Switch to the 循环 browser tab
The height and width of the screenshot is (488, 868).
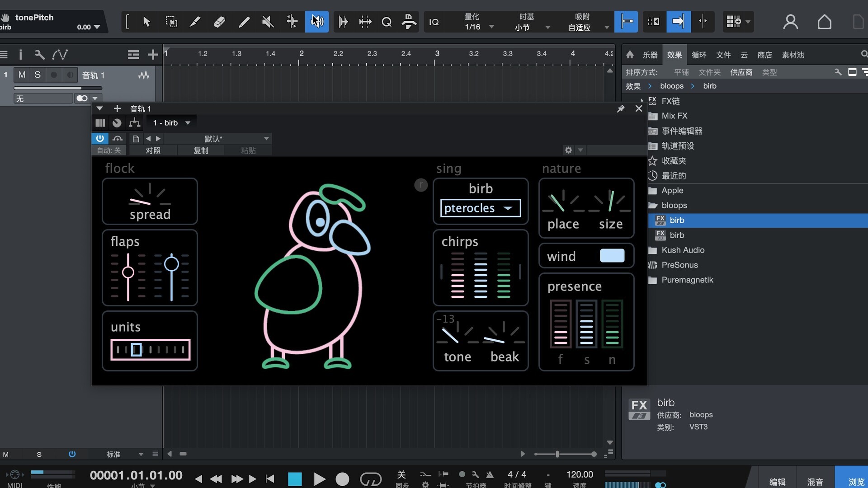(x=699, y=55)
